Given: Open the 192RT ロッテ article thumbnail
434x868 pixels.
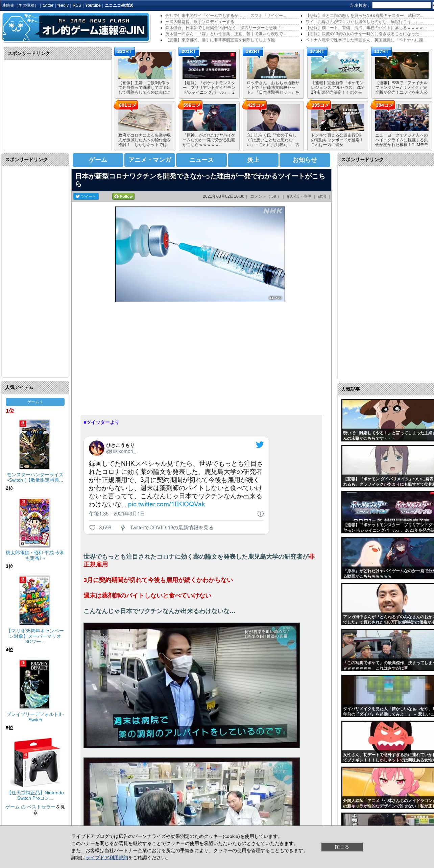Looking at the screenshot, I should tap(273, 65).
